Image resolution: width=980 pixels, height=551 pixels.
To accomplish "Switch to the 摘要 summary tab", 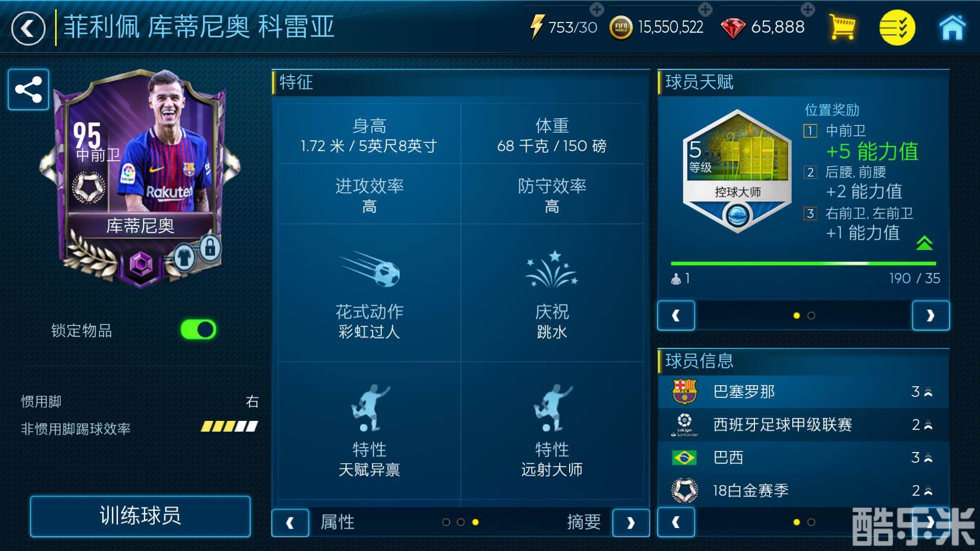I will (x=584, y=522).
